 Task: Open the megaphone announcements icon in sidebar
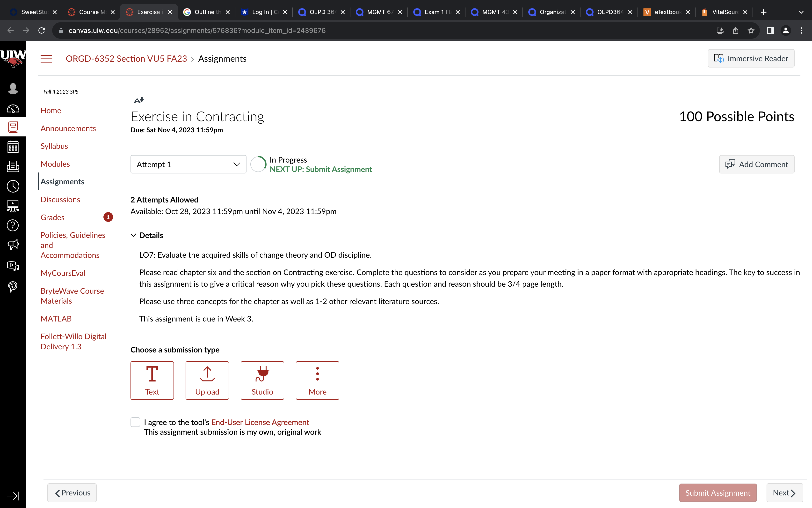13,245
